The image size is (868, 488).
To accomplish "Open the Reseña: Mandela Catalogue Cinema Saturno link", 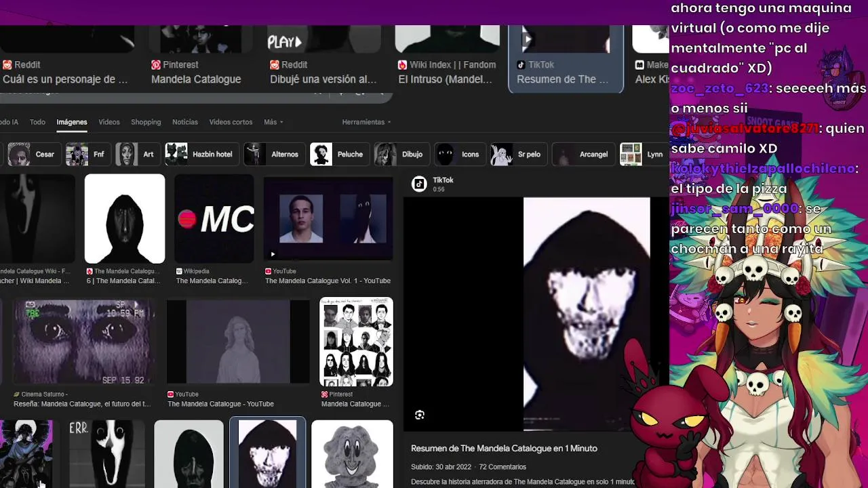I will coord(82,404).
